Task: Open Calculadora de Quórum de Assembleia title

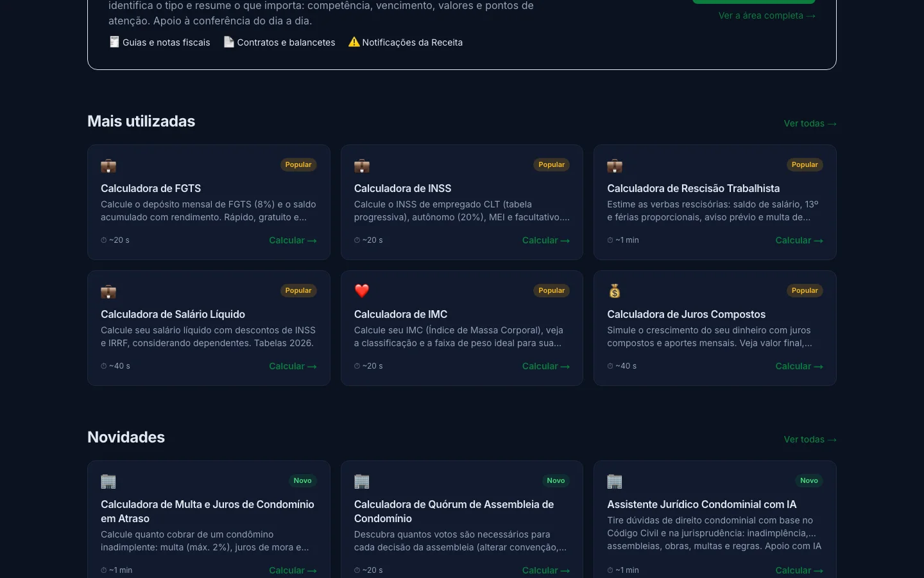Action: pos(454,511)
